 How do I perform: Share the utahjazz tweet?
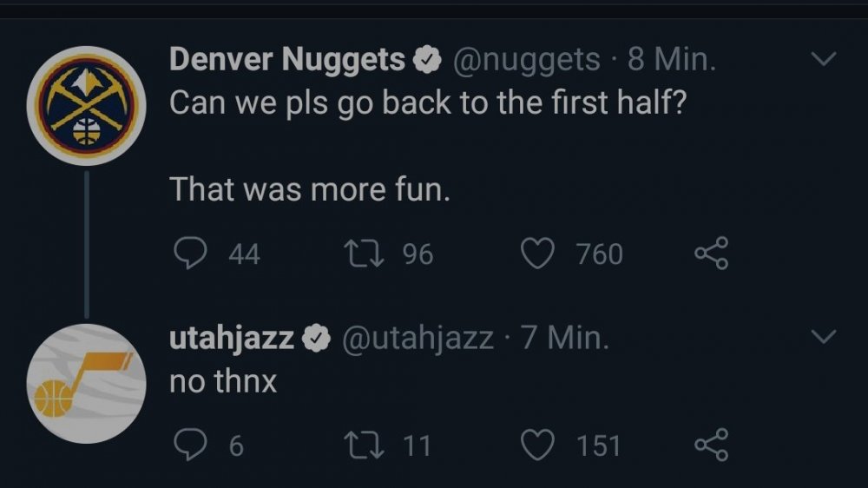712,445
